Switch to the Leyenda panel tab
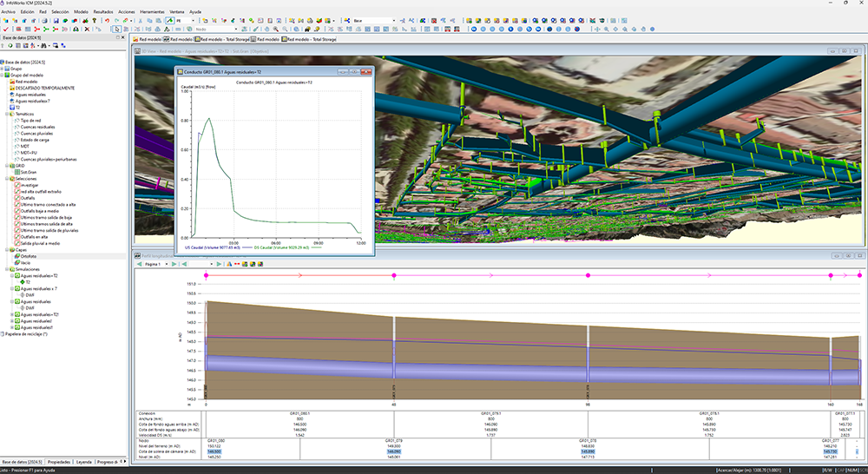The image size is (868, 474). pyautogui.click(x=85, y=462)
